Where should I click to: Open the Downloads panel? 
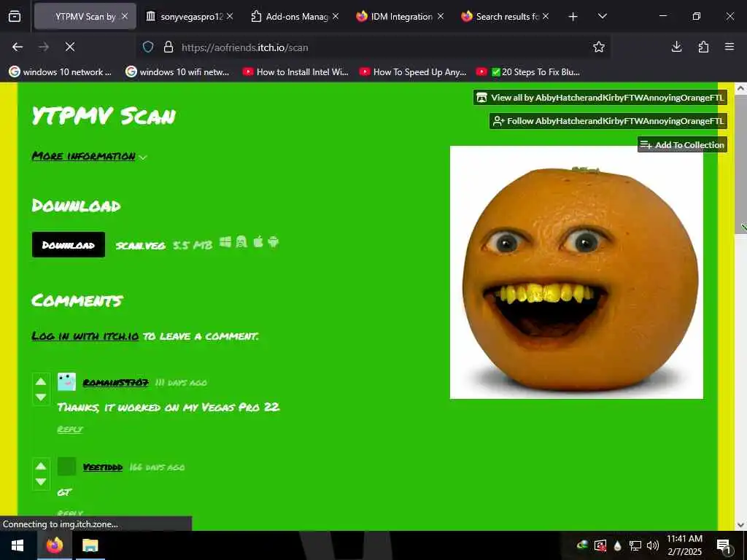click(676, 47)
